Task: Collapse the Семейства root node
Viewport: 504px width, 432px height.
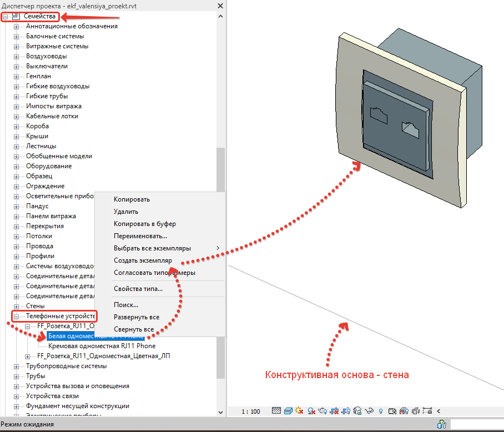Action: (x=6, y=17)
